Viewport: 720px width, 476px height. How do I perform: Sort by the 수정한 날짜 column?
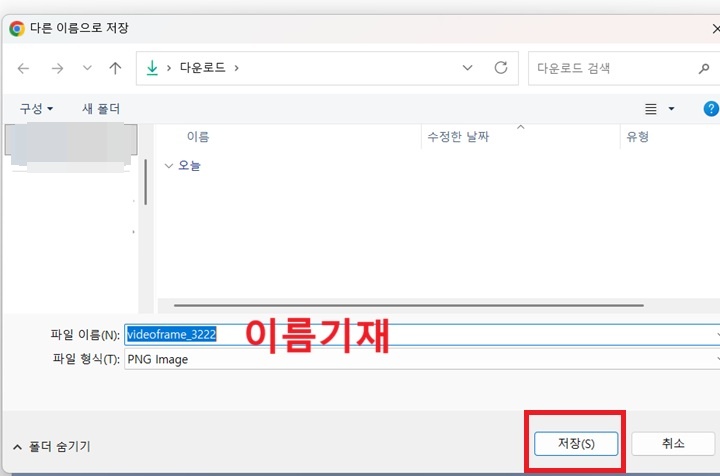(x=458, y=137)
